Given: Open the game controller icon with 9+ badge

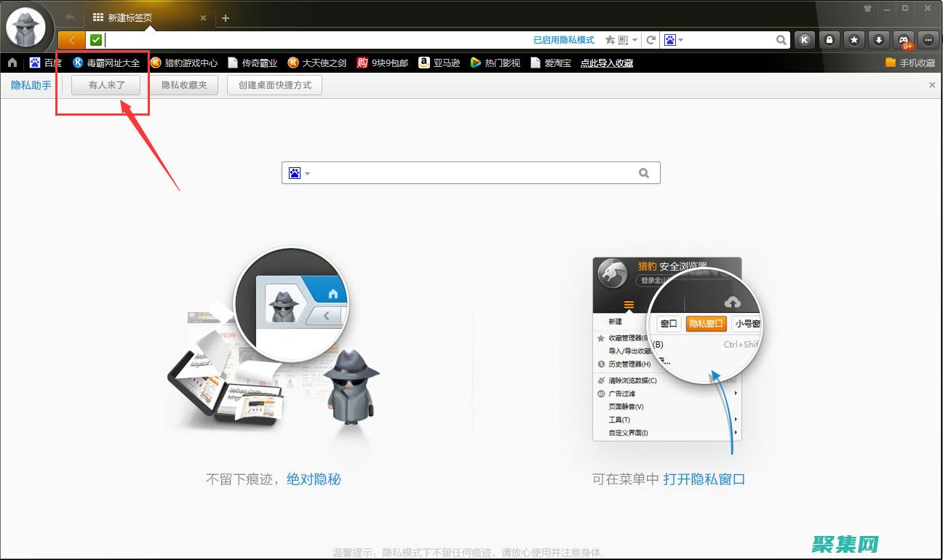Looking at the screenshot, I should [904, 40].
